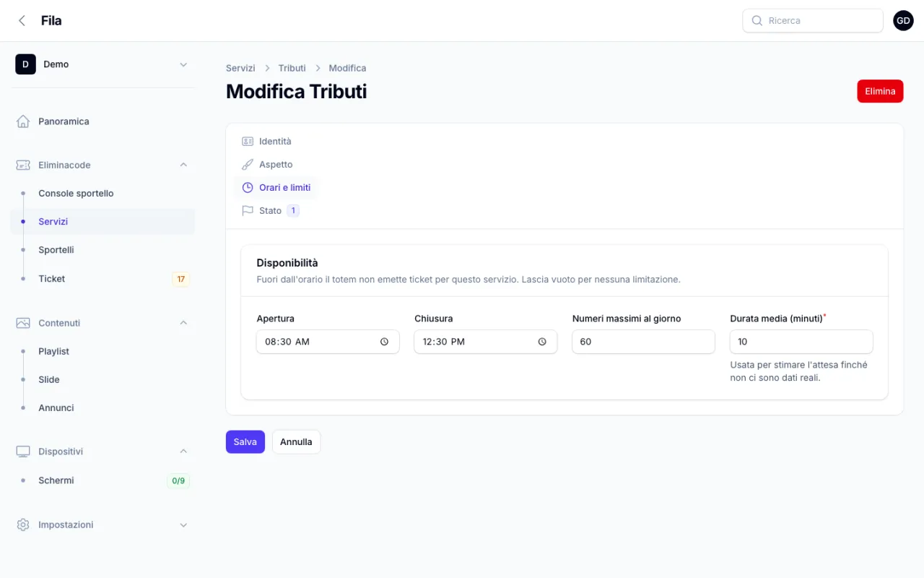Click the Fila app title
This screenshot has height=578, width=924.
coord(51,21)
